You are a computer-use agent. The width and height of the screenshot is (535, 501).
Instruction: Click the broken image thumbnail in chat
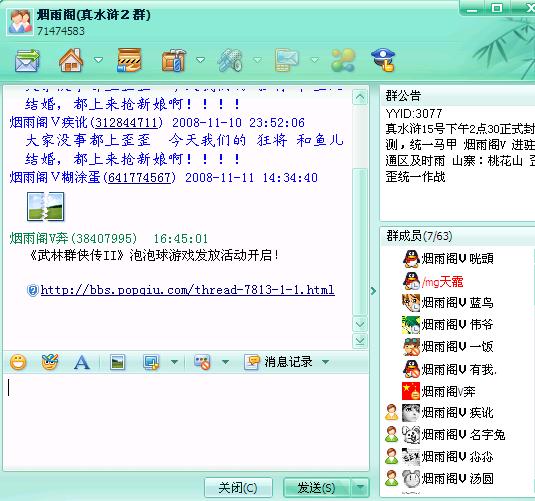pyautogui.click(x=46, y=207)
